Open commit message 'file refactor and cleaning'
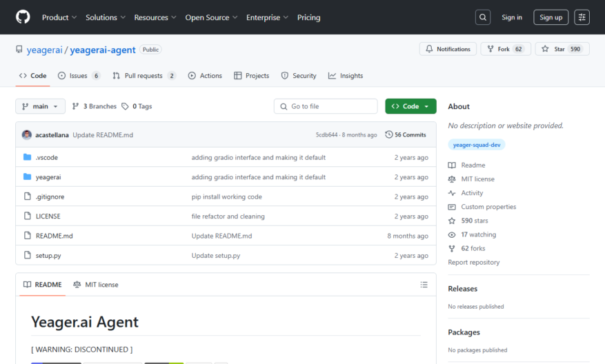Viewport: 605px width, 364px height. tap(228, 216)
